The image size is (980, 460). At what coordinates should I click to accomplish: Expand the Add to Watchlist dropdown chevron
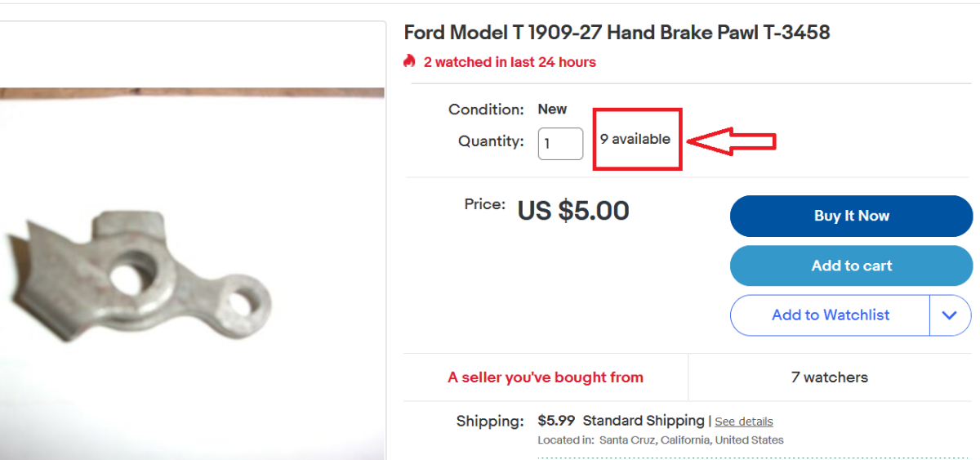pyautogui.click(x=949, y=315)
